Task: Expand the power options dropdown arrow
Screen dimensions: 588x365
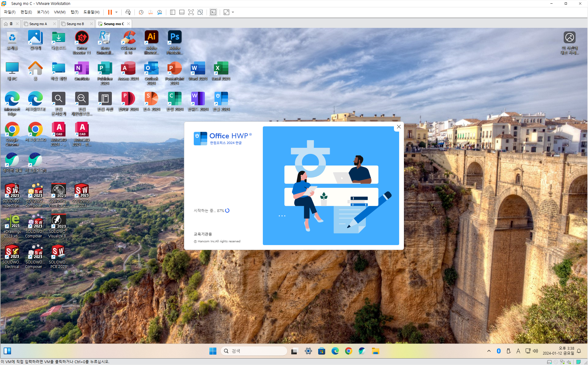Action: pyautogui.click(x=116, y=12)
